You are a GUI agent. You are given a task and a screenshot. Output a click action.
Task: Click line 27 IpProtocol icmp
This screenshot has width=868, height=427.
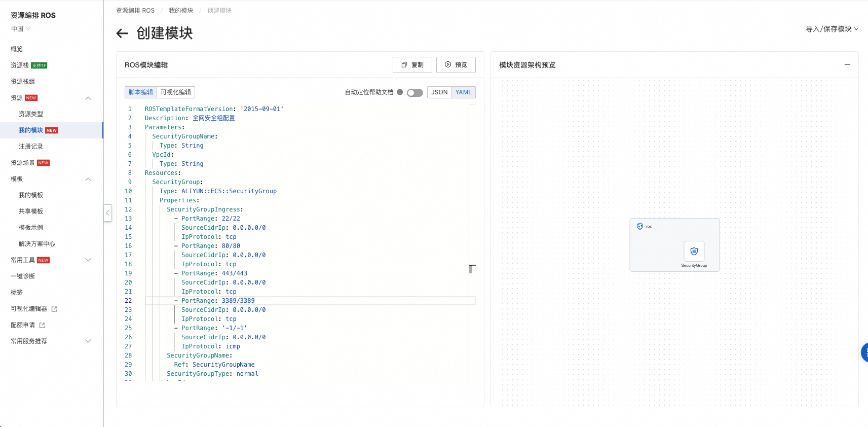click(211, 346)
